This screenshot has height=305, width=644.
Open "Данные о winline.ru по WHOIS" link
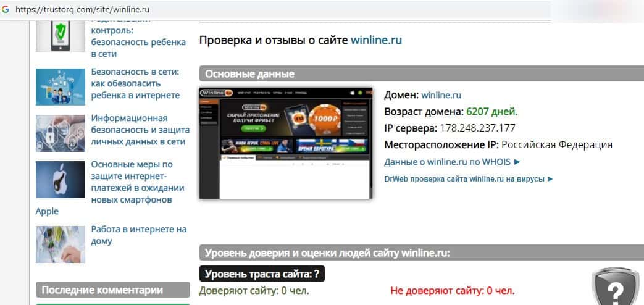point(452,162)
